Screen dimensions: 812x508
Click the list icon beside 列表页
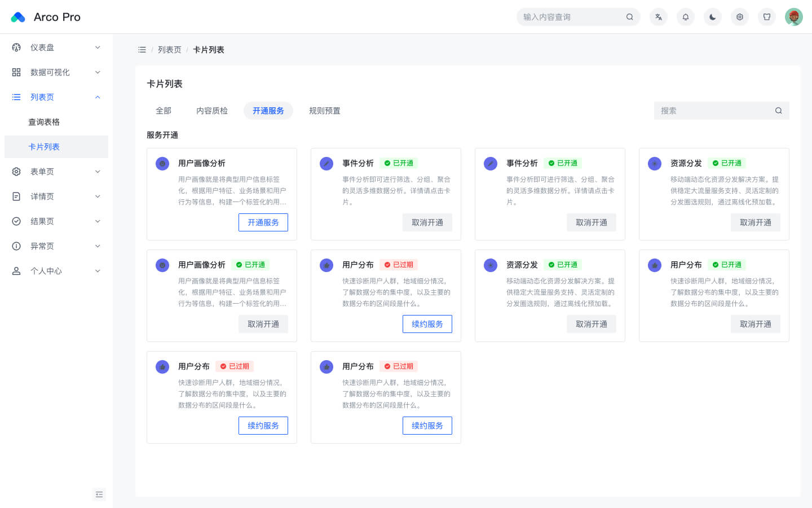coord(16,97)
